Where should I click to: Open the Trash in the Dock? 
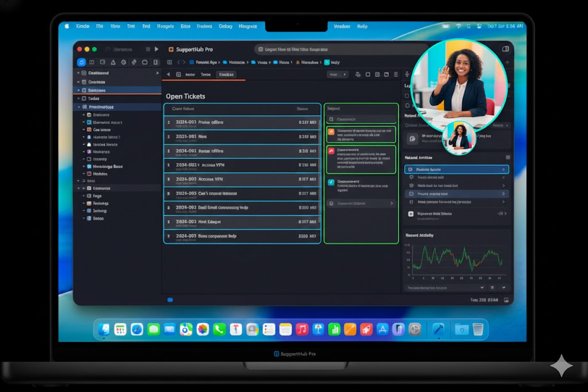(x=478, y=329)
